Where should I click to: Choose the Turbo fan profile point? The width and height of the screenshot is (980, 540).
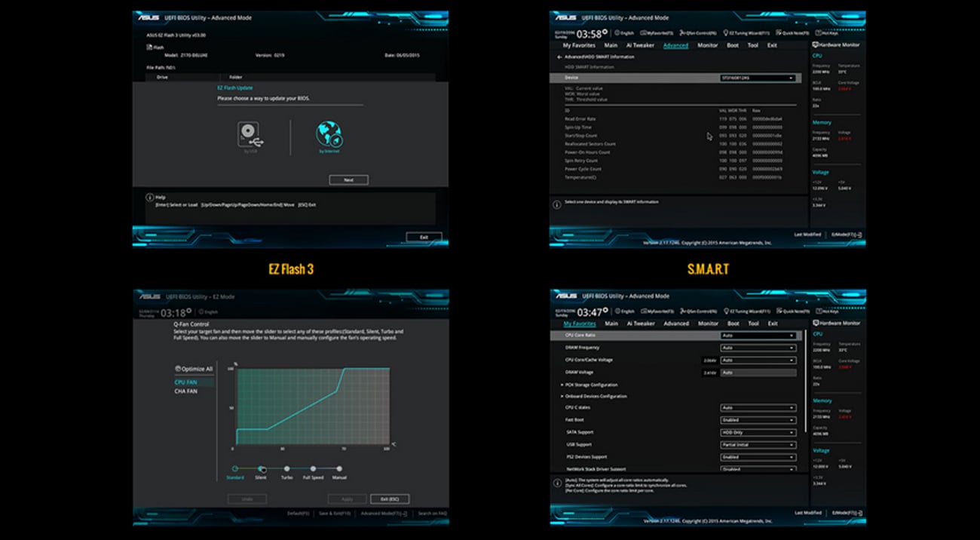coord(287,468)
